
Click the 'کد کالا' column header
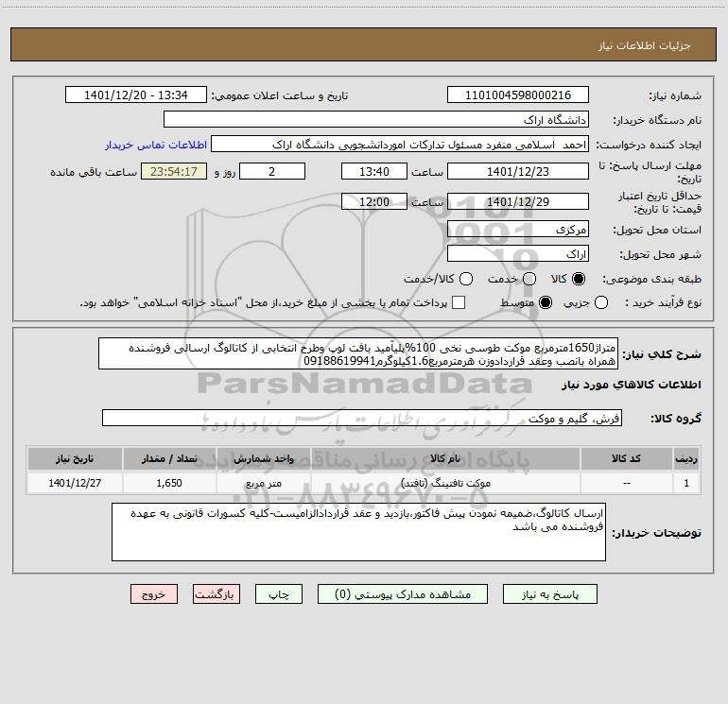[x=626, y=458]
